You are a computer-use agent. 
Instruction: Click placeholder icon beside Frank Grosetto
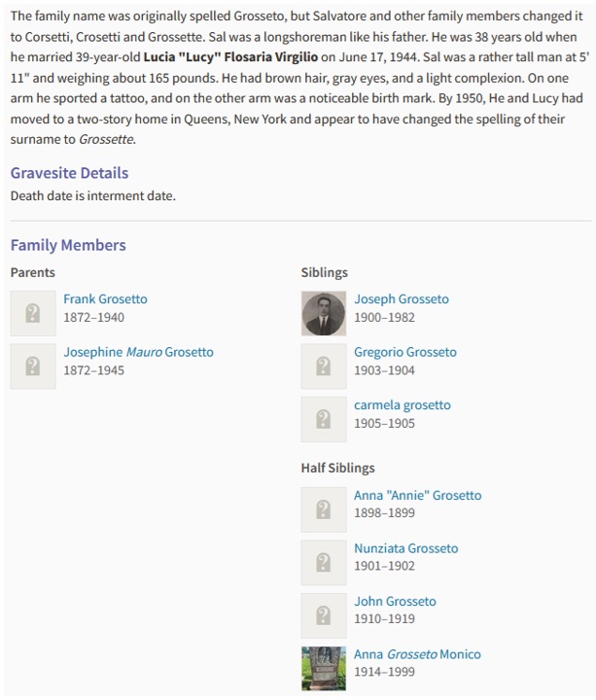pyautogui.click(x=33, y=313)
